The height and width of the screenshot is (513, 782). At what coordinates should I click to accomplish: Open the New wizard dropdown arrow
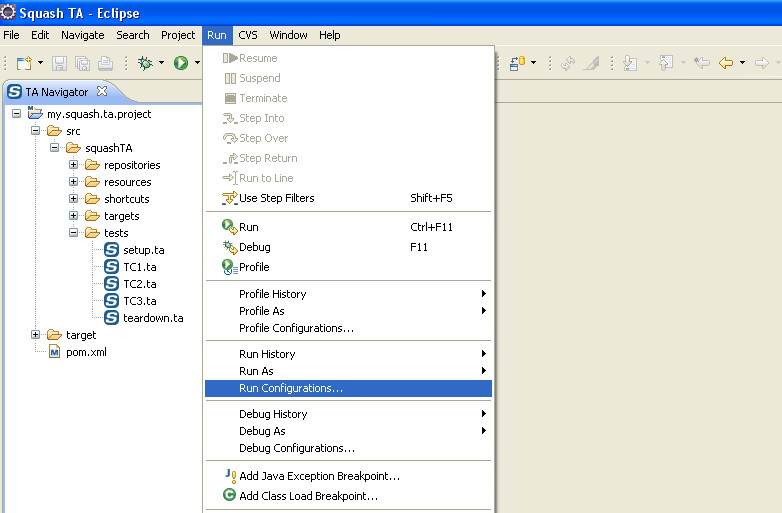point(40,63)
